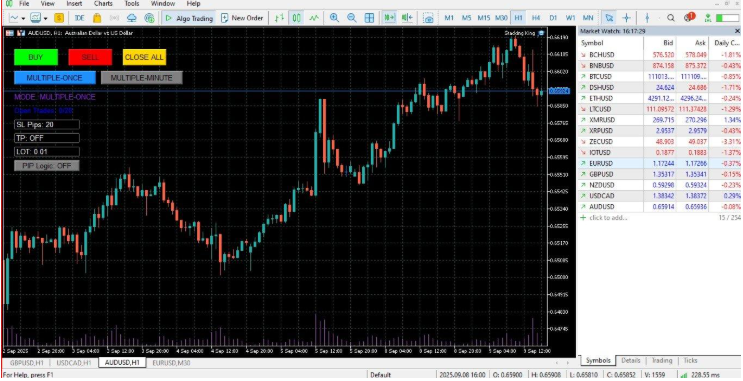Open the File menu
The image size is (743, 381).
[24, 4]
